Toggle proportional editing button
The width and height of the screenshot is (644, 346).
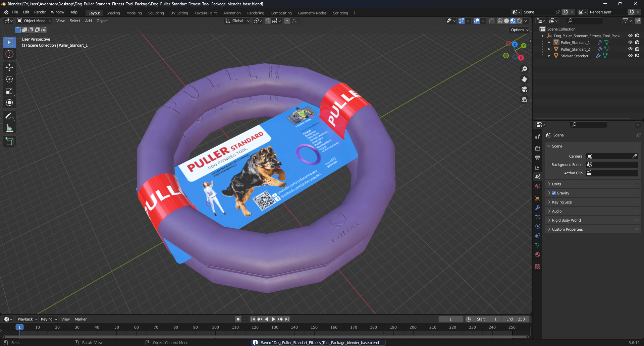287,21
